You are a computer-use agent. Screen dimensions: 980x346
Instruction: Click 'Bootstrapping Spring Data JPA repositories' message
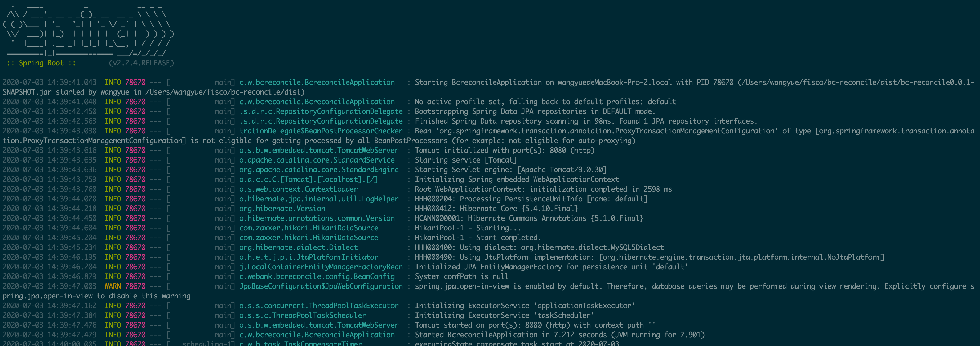535,111
